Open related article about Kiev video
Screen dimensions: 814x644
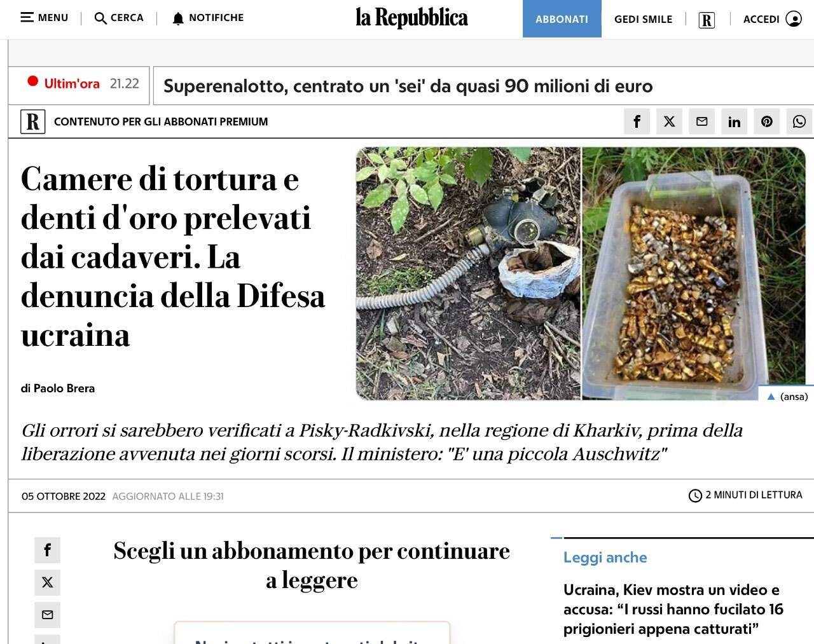click(x=673, y=609)
